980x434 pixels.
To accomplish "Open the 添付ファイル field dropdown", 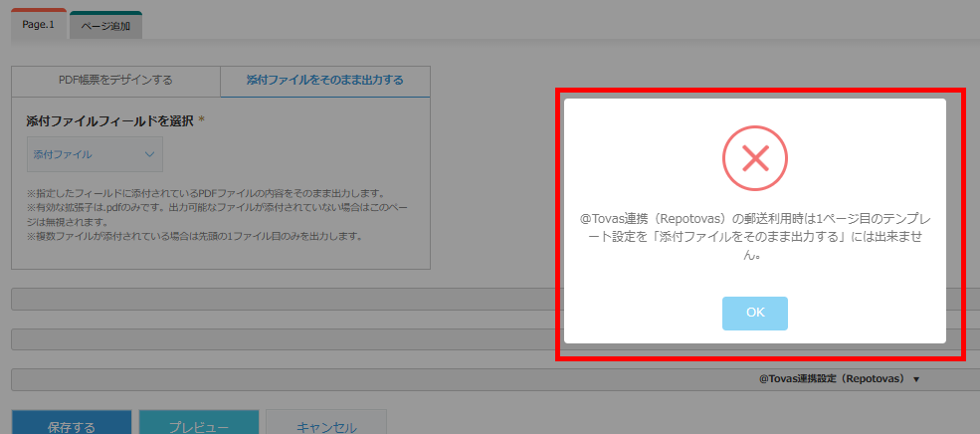I will [95, 154].
